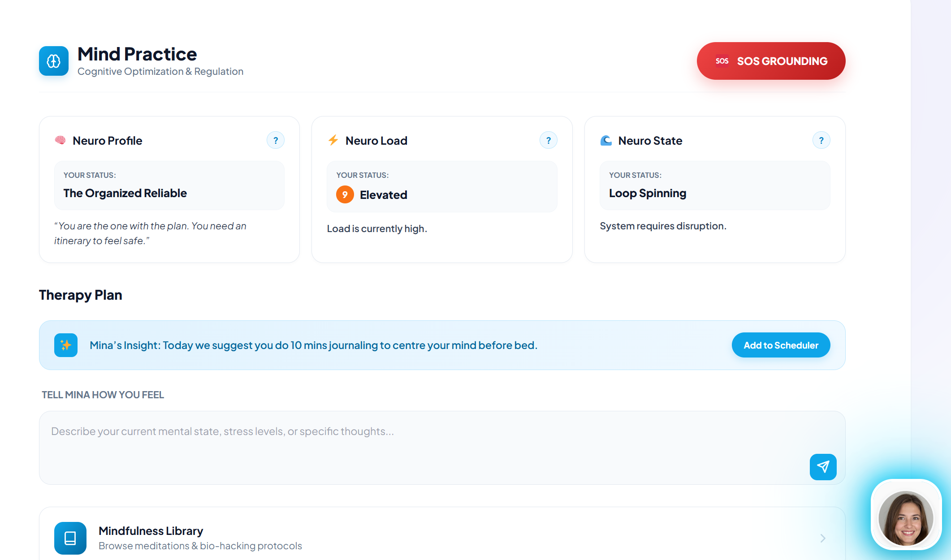Click the Elevated status label
Viewport: 951px width, 560px height.
coord(383,195)
